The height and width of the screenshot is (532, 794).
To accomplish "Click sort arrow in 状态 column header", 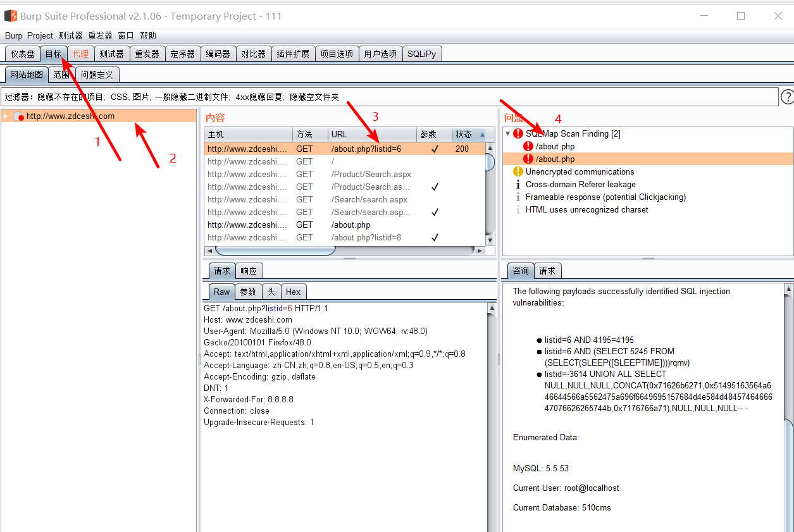I will [483, 135].
